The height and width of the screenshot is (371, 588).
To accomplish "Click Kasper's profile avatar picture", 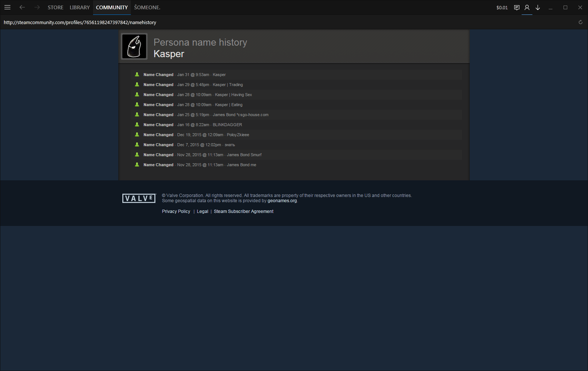I will pos(134,46).
